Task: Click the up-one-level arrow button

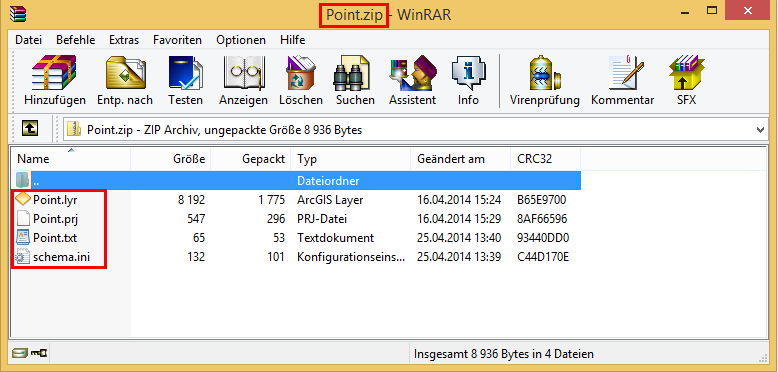Action: point(30,129)
